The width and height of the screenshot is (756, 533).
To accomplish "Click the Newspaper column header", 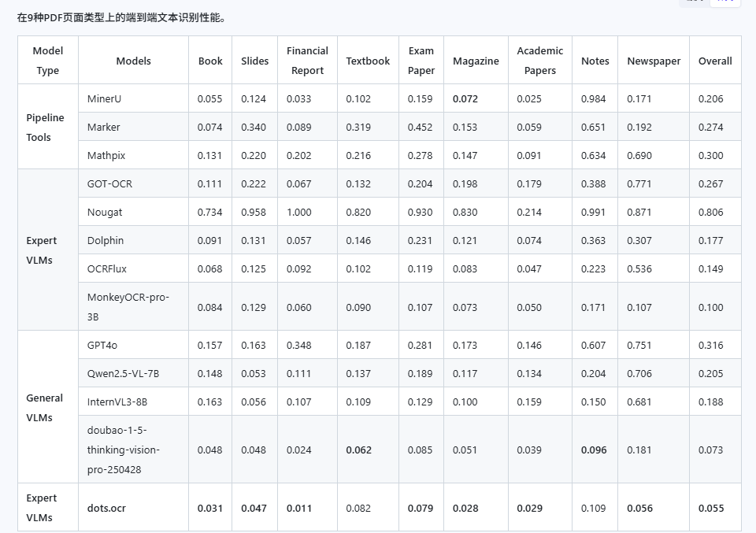I will [x=653, y=60].
